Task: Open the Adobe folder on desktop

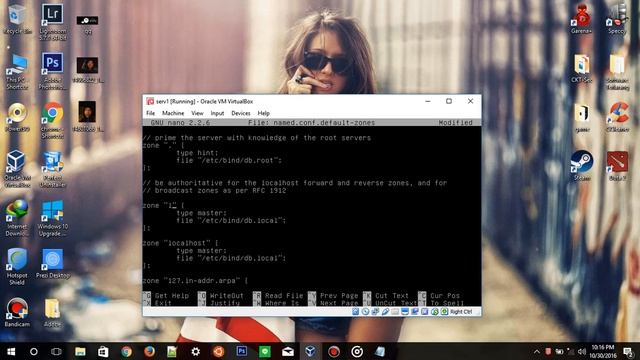Action: pyautogui.click(x=53, y=312)
